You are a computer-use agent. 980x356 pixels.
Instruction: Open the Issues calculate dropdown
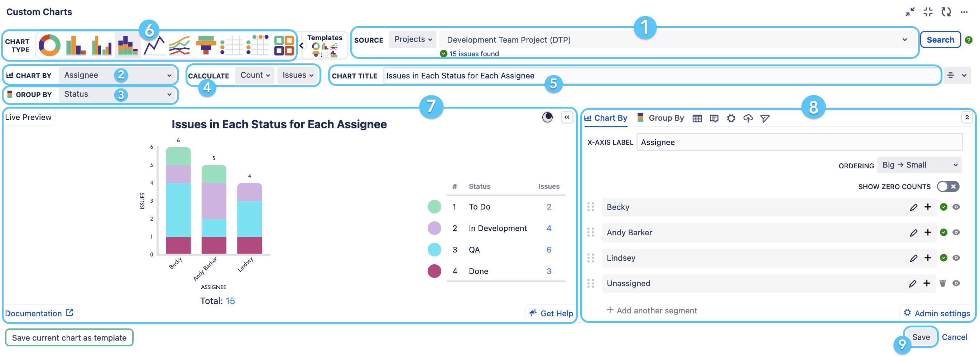point(298,75)
